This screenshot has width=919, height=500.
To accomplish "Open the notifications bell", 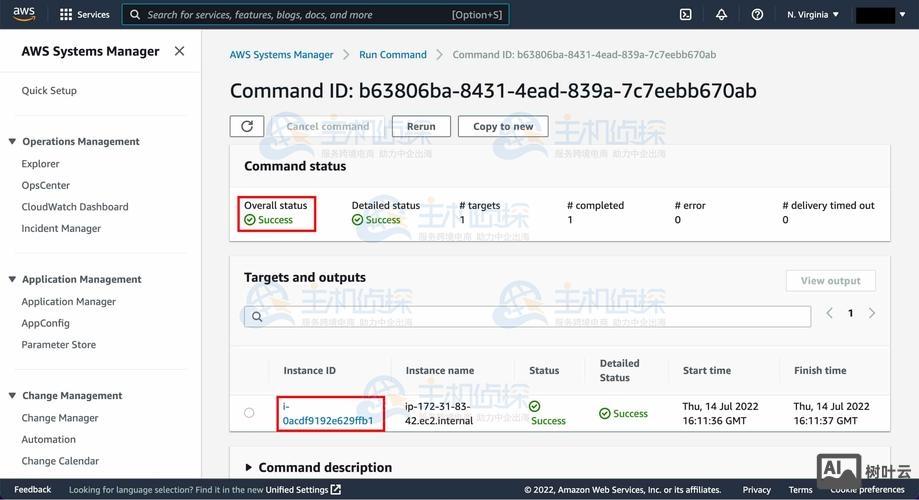I will pyautogui.click(x=721, y=15).
